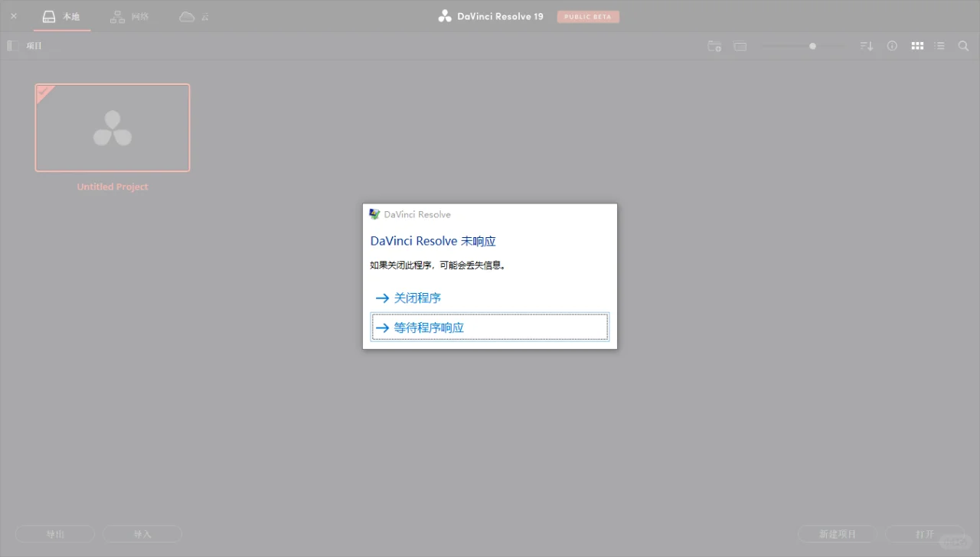The height and width of the screenshot is (557, 980).
Task: Choose 关闭程序 to close the program
Action: [x=490, y=298]
